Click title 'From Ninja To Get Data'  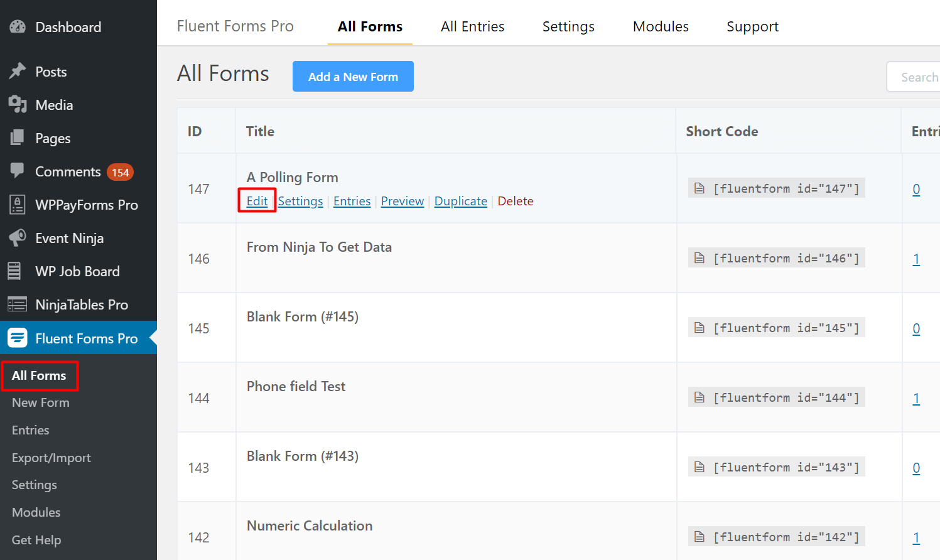click(x=319, y=247)
